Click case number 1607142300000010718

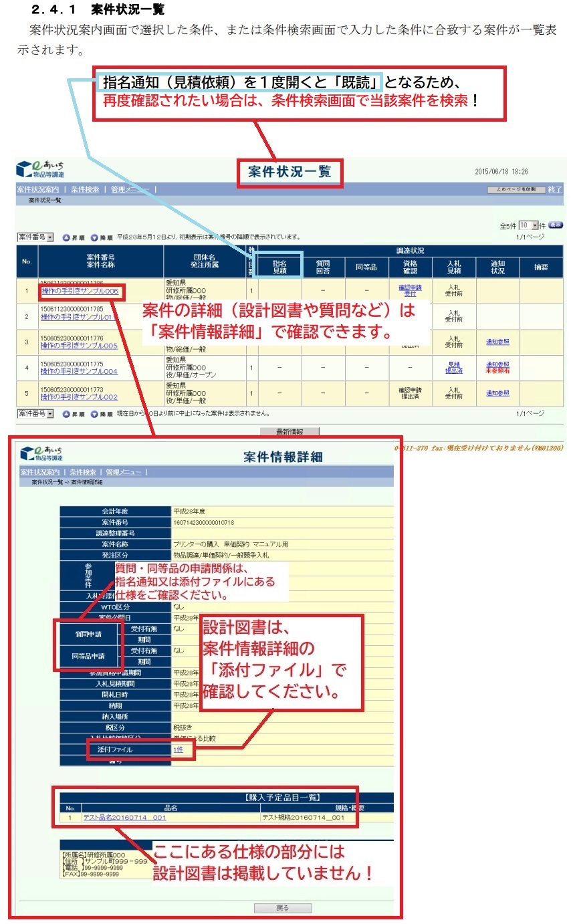204,522
